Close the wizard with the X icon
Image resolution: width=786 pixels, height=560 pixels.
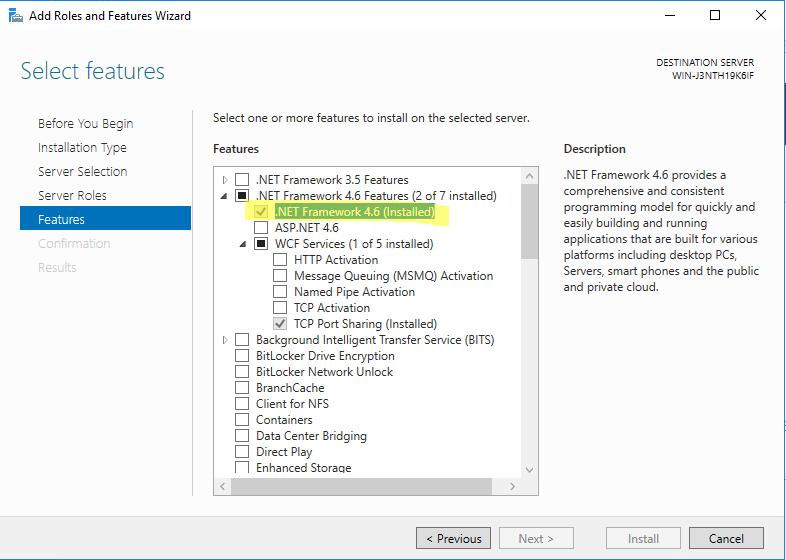760,16
